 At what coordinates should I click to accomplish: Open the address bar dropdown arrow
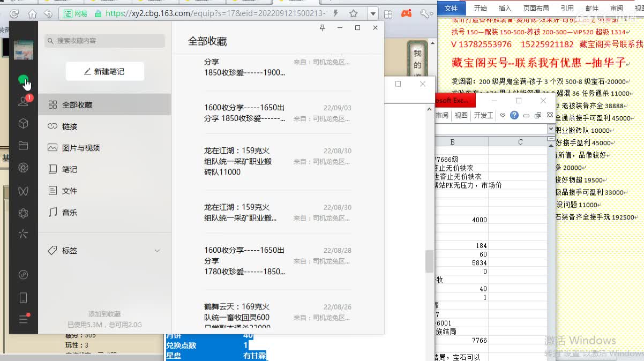coord(372,13)
